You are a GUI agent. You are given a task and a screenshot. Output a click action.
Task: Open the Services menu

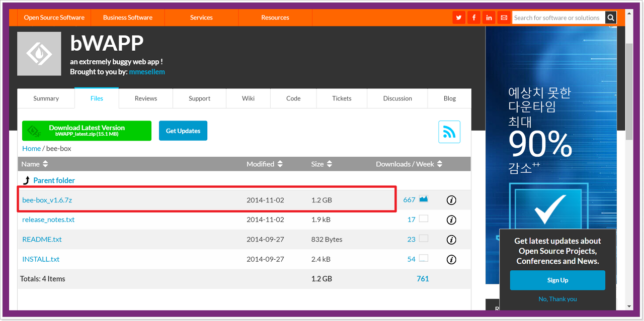(x=201, y=18)
